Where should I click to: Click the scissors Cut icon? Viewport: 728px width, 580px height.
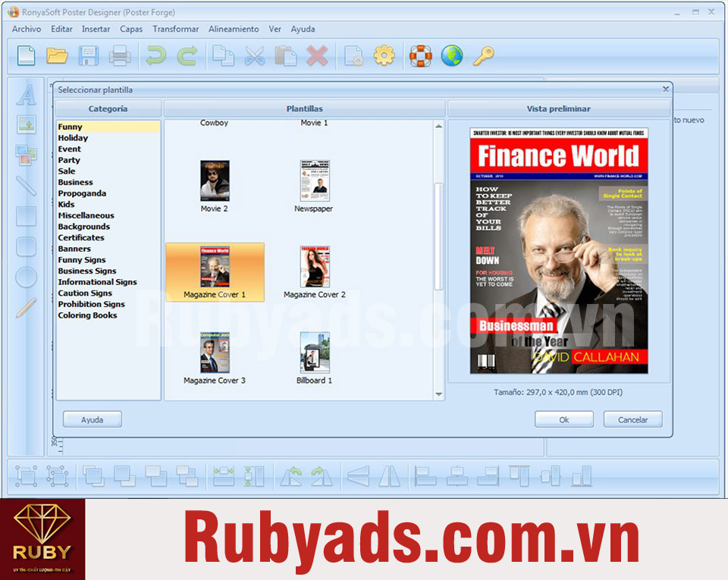(255, 55)
